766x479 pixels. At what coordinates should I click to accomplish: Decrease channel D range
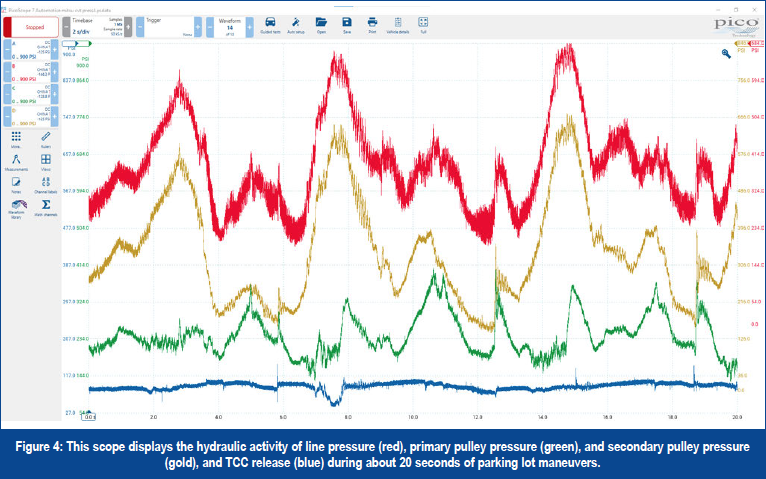(x=7, y=117)
